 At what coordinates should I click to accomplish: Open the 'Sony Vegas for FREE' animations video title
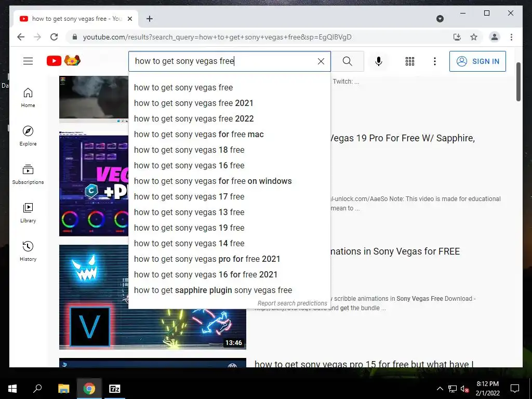(395, 251)
